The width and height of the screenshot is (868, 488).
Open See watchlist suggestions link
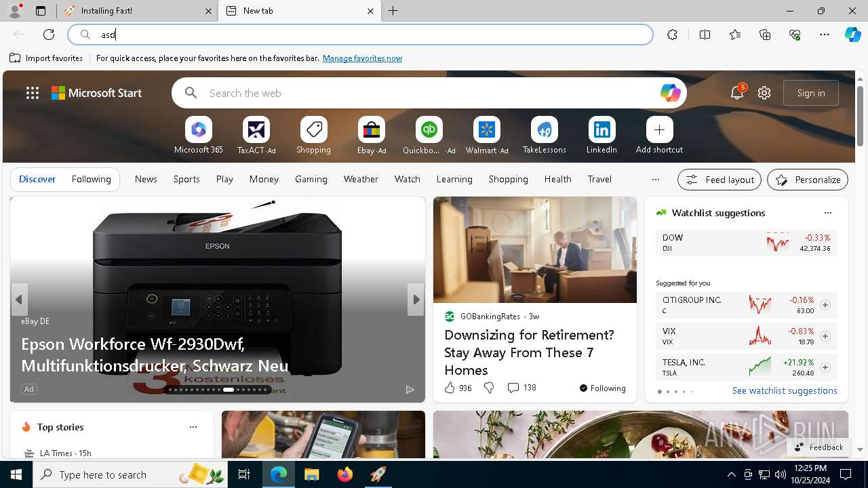pos(785,390)
